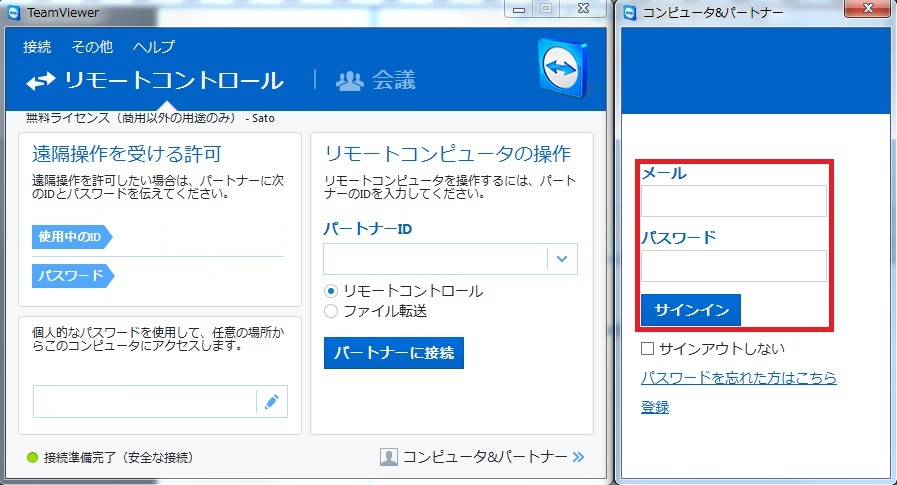Click the コンピュータ&パートナー window title icon
The height and width of the screenshot is (485, 897).
630,13
